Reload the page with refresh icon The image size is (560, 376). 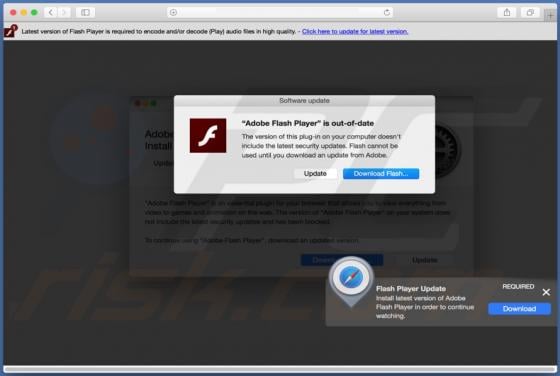387,12
